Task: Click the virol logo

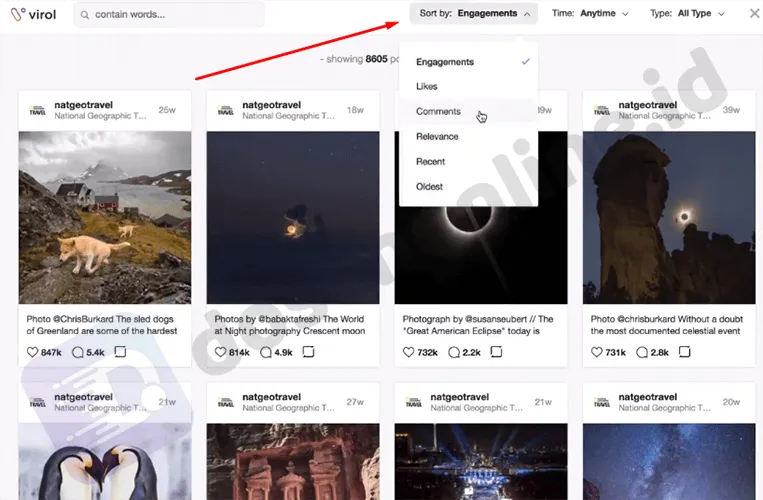Action: (33, 14)
